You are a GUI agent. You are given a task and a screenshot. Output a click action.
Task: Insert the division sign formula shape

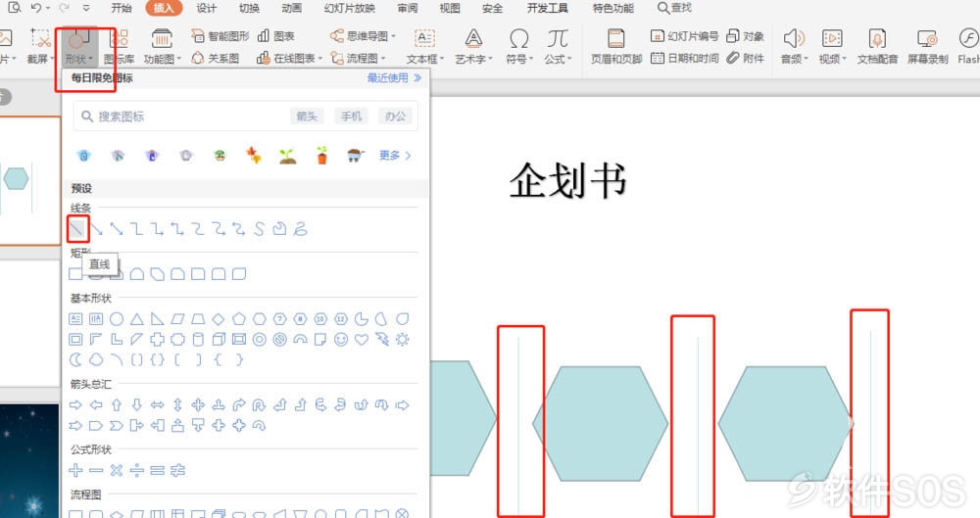pos(137,471)
